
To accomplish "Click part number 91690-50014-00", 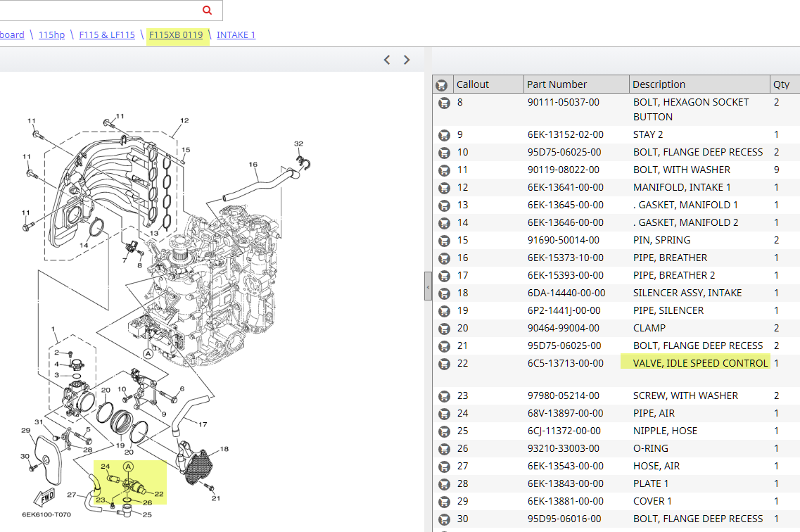I will point(564,240).
